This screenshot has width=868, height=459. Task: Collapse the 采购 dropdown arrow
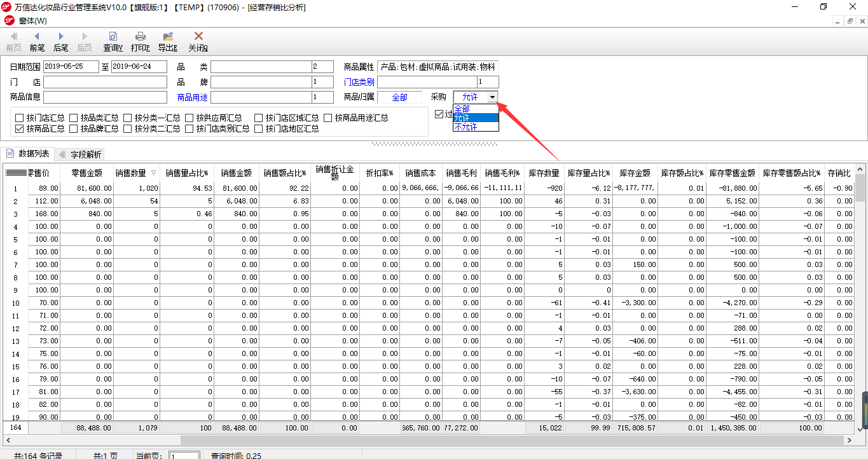[x=492, y=97]
